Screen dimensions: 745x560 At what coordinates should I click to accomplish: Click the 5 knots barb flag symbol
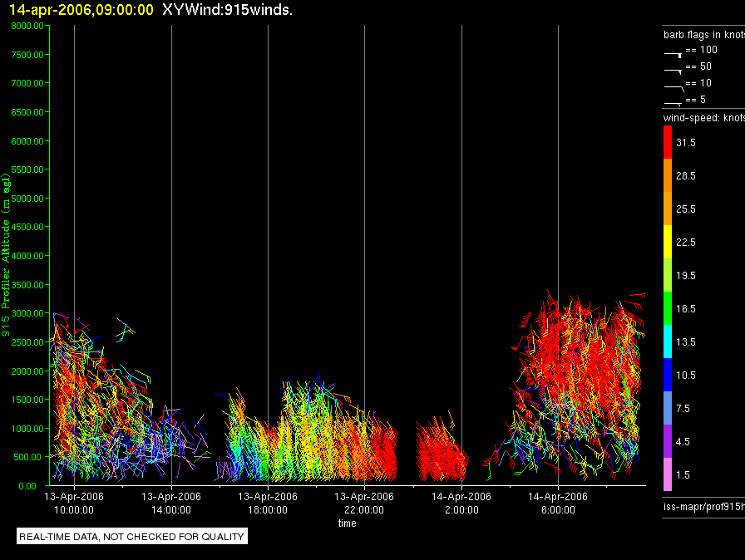click(673, 103)
